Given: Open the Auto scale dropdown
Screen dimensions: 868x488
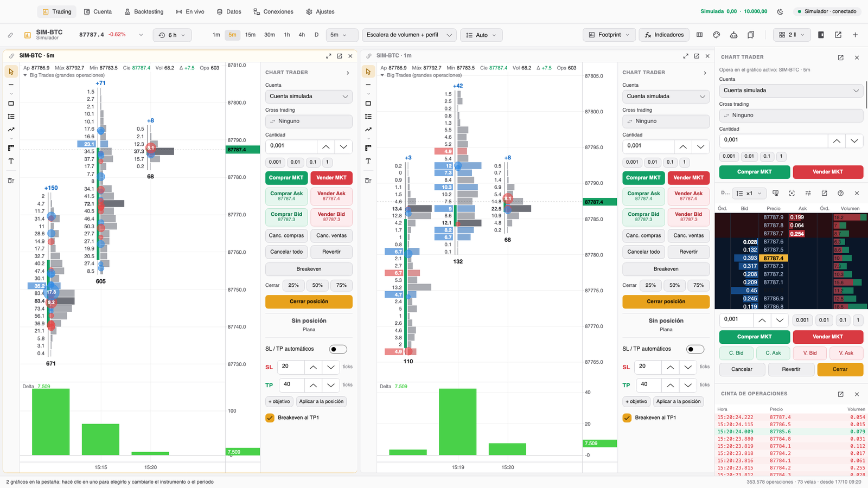Looking at the screenshot, I should point(481,35).
